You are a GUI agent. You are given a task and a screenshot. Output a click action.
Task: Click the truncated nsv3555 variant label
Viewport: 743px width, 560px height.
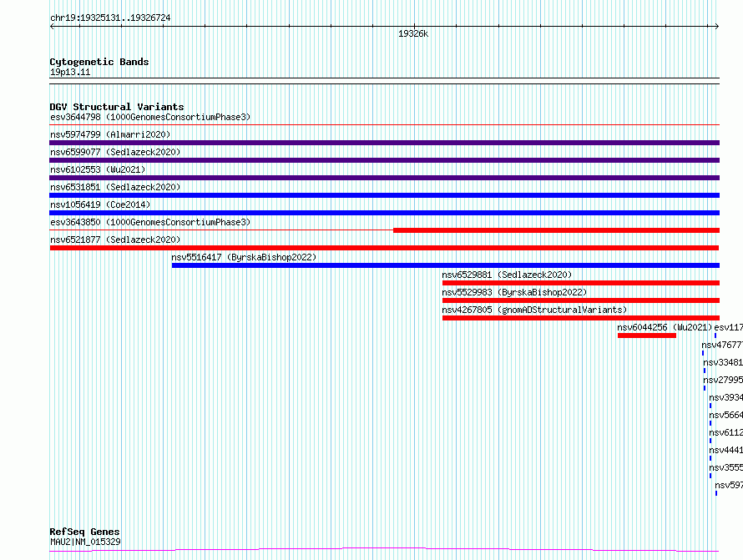click(x=726, y=467)
